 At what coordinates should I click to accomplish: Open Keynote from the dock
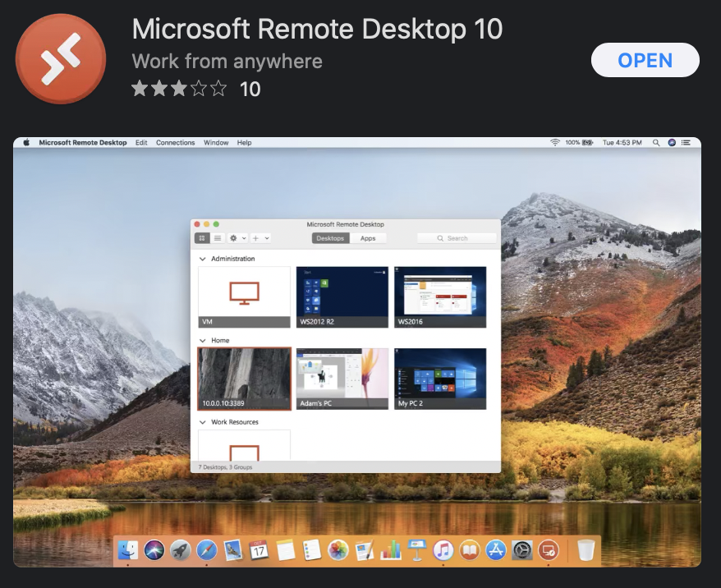pos(416,550)
